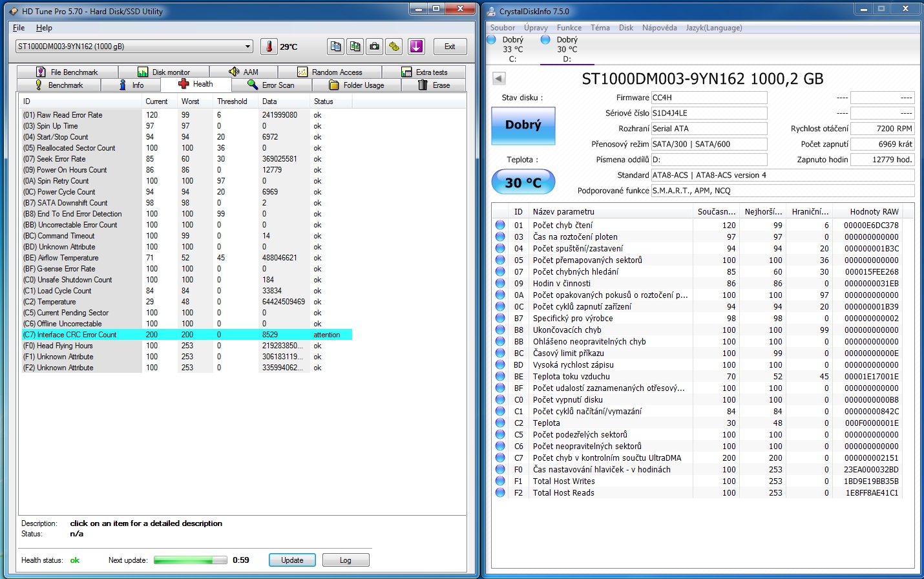This screenshot has width=924, height=579.
Task: Open the File menu in HD Tune
Action: point(19,28)
